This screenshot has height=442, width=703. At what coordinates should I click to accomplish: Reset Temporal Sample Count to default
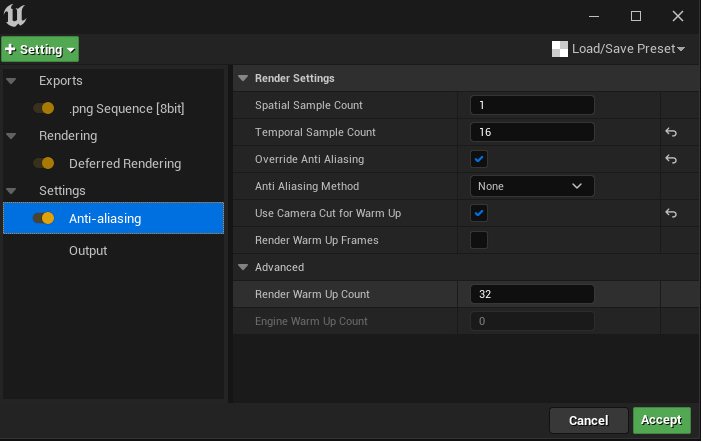tap(671, 132)
